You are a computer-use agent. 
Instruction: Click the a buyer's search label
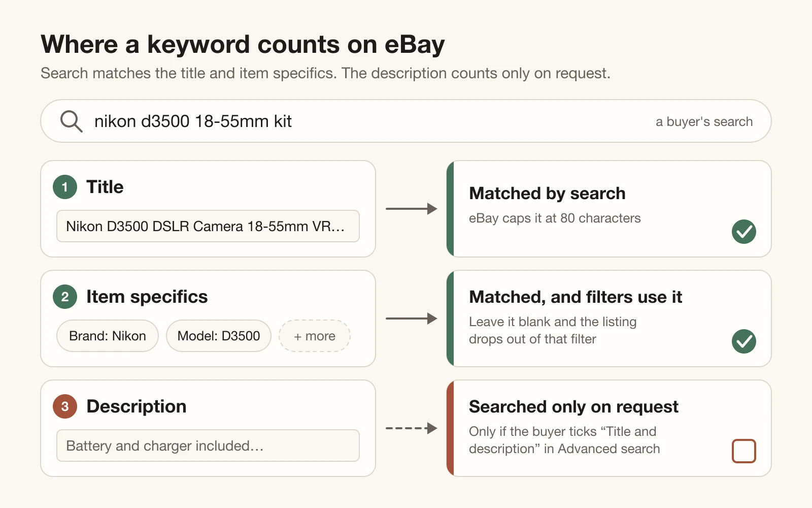[x=704, y=122]
